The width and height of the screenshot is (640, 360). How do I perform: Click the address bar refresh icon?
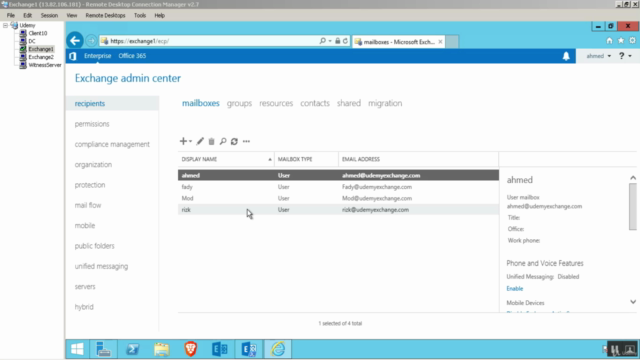pyautogui.click(x=345, y=41)
